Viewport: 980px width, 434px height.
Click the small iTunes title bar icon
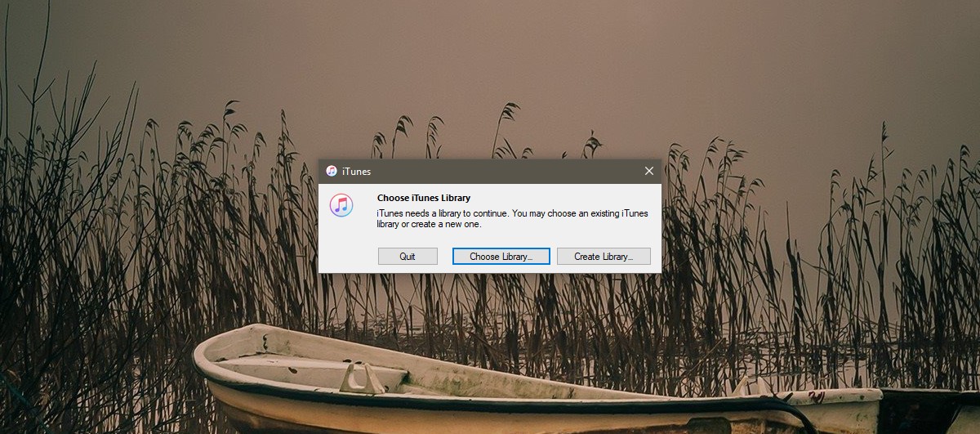pos(332,171)
